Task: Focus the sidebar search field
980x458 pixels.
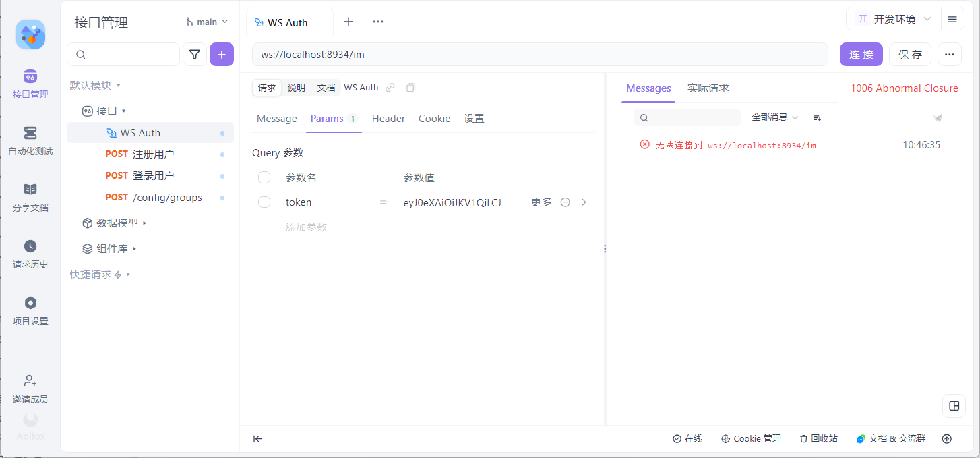Action: (123, 55)
